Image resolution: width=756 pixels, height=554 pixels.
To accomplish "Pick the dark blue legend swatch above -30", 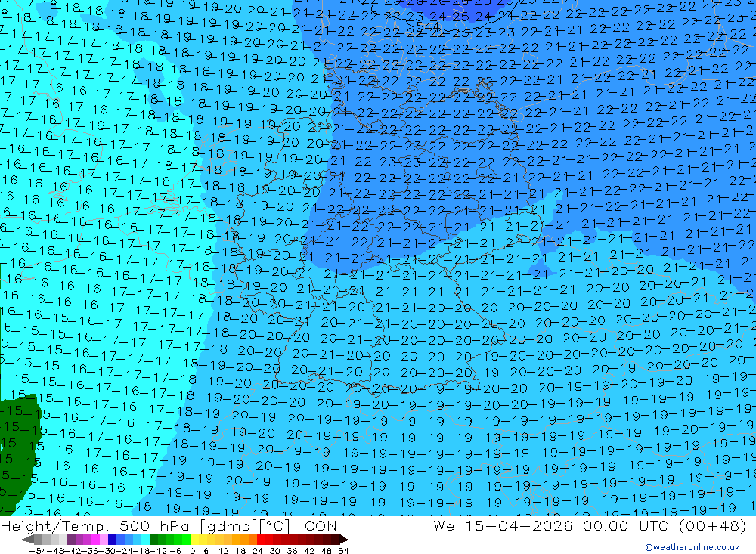I will click(x=113, y=539).
